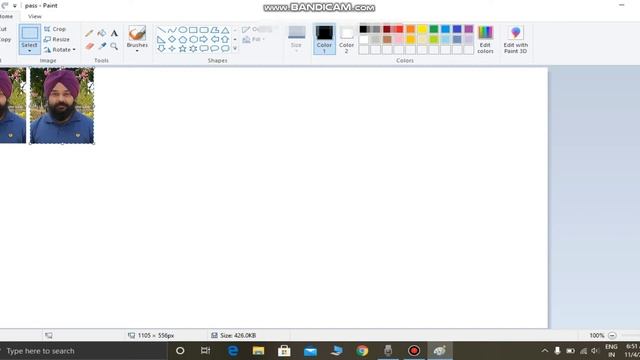Screen dimensions: 640x360
Task: Choose the Line shape
Action: click(161, 30)
